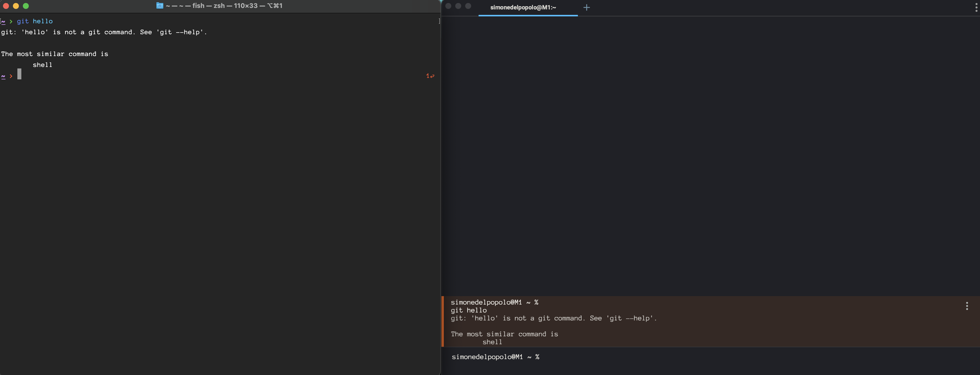Click the folder proxy icon in Terminal titlebar
Viewport: 980px width, 375px height.
pyautogui.click(x=160, y=6)
